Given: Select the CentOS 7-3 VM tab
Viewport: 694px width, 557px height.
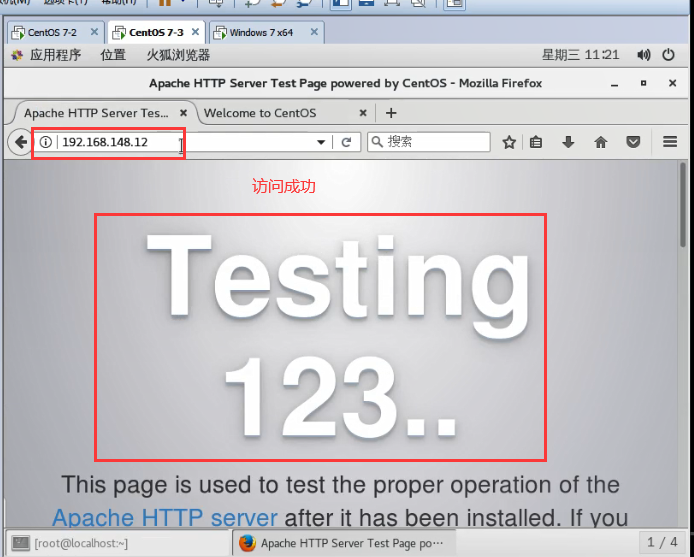Looking at the screenshot, I should pyautogui.click(x=156, y=32).
